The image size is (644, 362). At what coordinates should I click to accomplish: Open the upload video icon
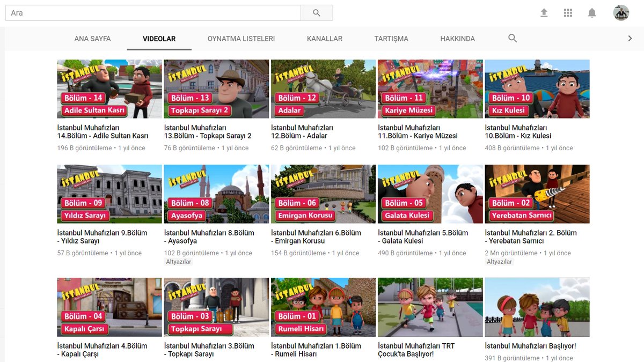tap(544, 13)
